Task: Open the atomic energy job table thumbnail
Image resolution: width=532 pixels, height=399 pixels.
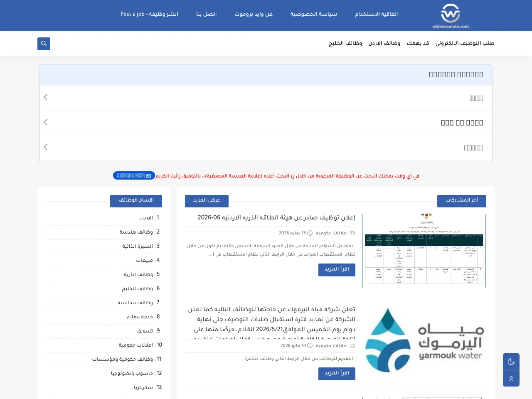Action: click(424, 251)
